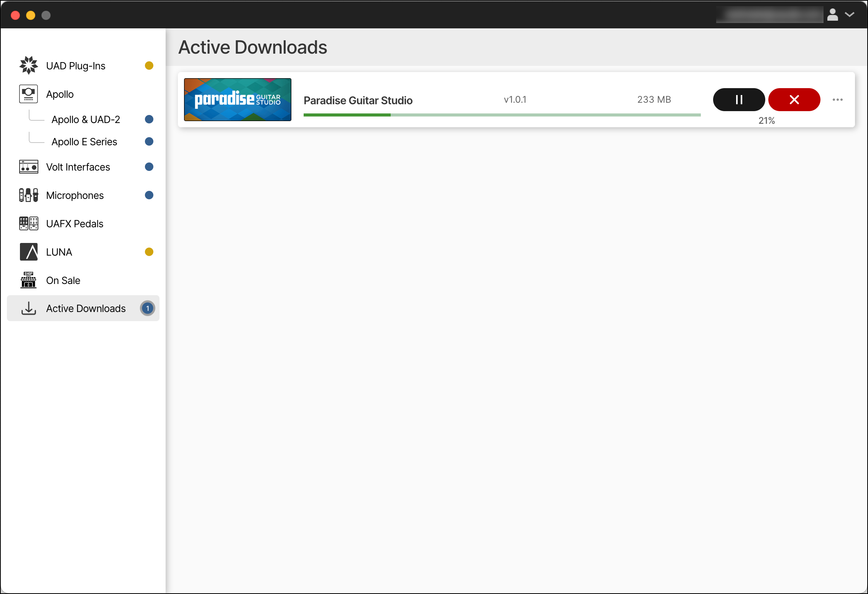Click the Paradise Guitar Studio thumbnail
868x594 pixels.
point(237,100)
